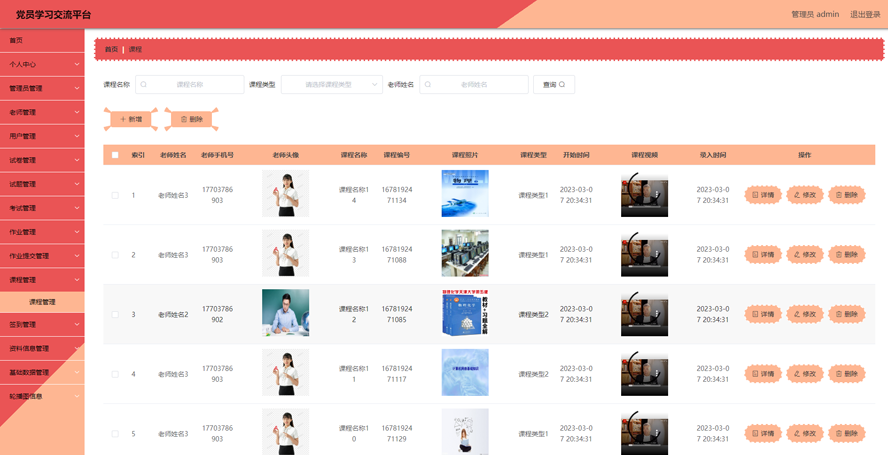Focus the 老师姓名 search input
The image size is (888, 455).
[474, 84]
